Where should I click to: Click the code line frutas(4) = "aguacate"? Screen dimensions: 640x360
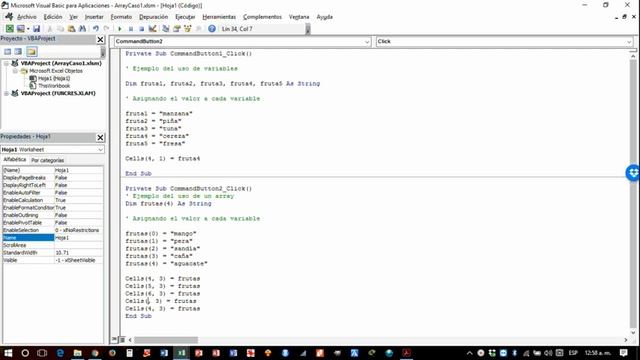[x=166, y=264]
